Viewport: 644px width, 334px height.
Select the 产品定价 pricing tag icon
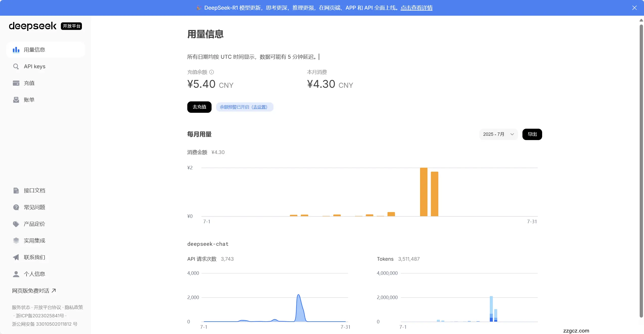pyautogui.click(x=16, y=224)
